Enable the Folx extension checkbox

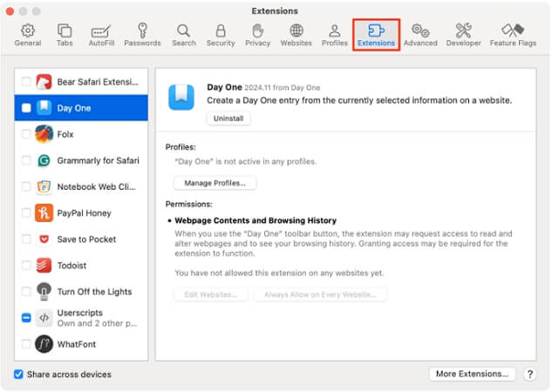[26, 134]
